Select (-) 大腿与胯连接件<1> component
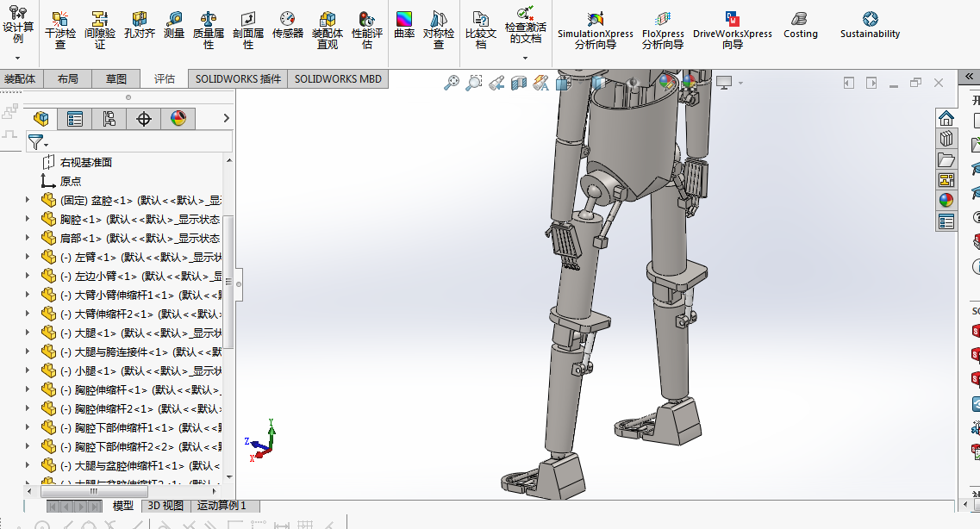The width and height of the screenshot is (980, 529). click(x=131, y=352)
